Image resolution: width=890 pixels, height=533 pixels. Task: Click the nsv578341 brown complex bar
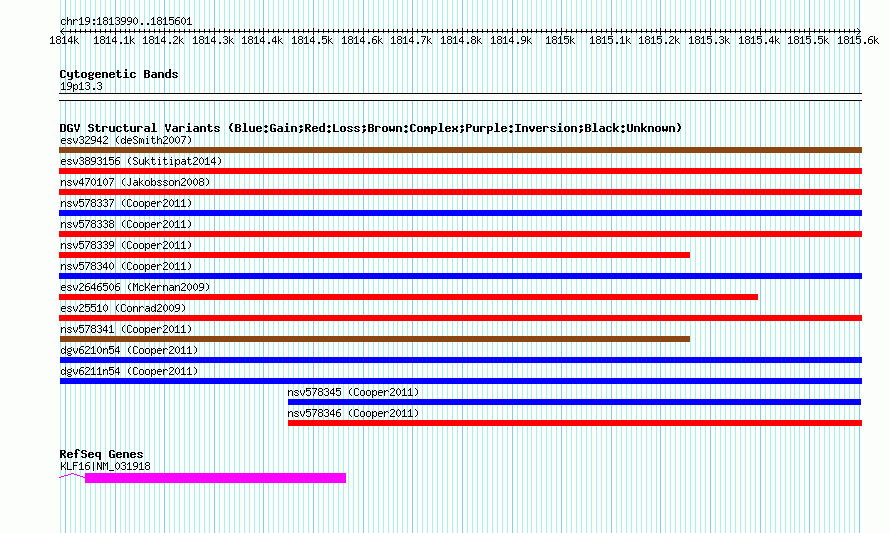pos(375,339)
